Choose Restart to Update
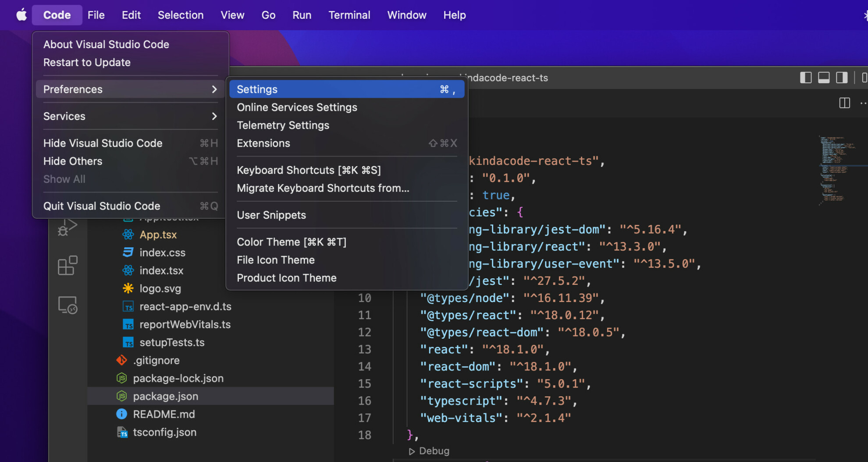The image size is (868, 462). point(131,62)
